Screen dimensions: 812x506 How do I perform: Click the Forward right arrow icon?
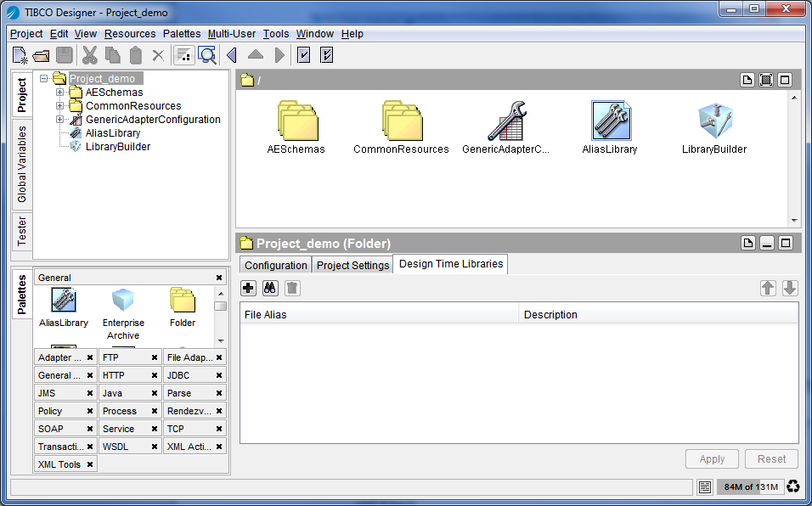pyautogui.click(x=279, y=55)
